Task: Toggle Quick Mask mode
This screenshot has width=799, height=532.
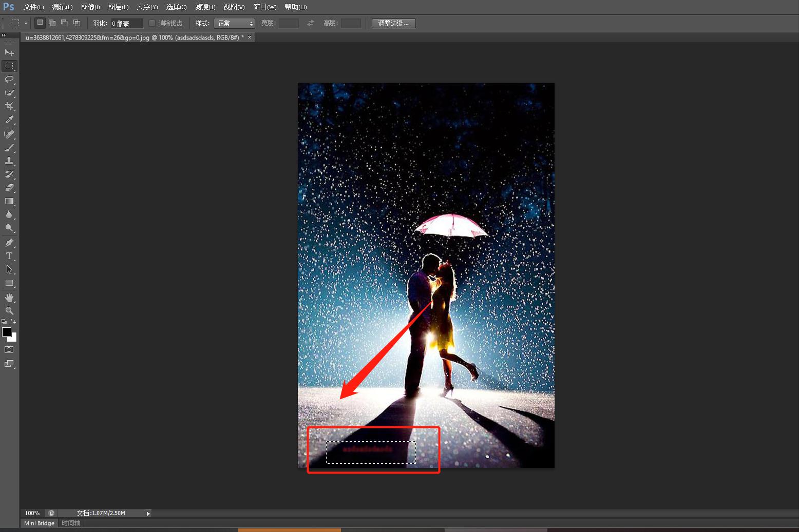Action: (9, 350)
